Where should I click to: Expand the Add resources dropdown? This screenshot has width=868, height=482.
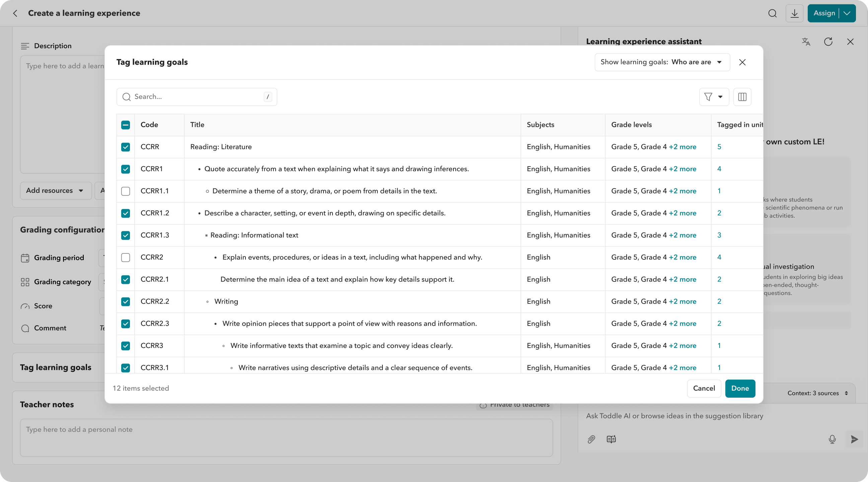pos(56,191)
